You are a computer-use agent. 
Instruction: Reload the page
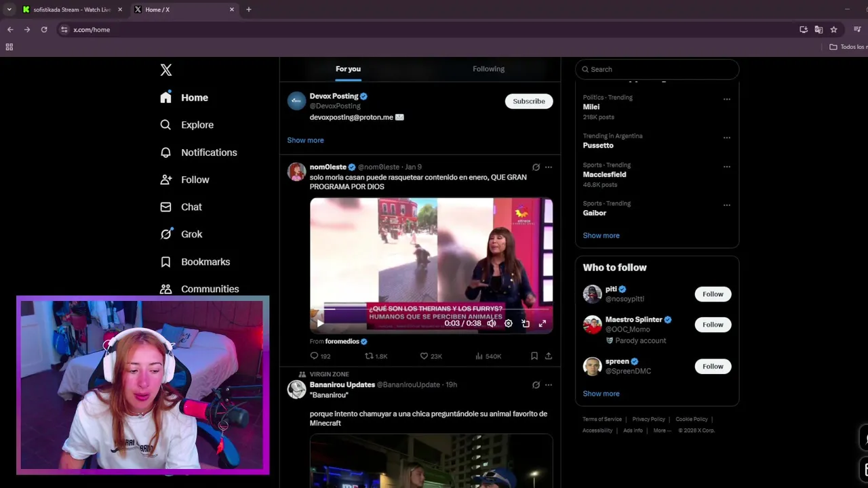pyautogui.click(x=44, y=30)
